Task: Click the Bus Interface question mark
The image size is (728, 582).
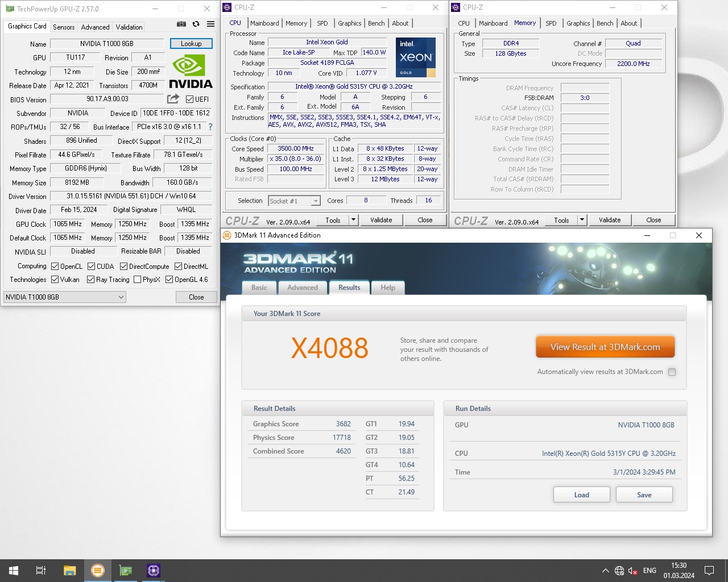Action: coord(210,127)
